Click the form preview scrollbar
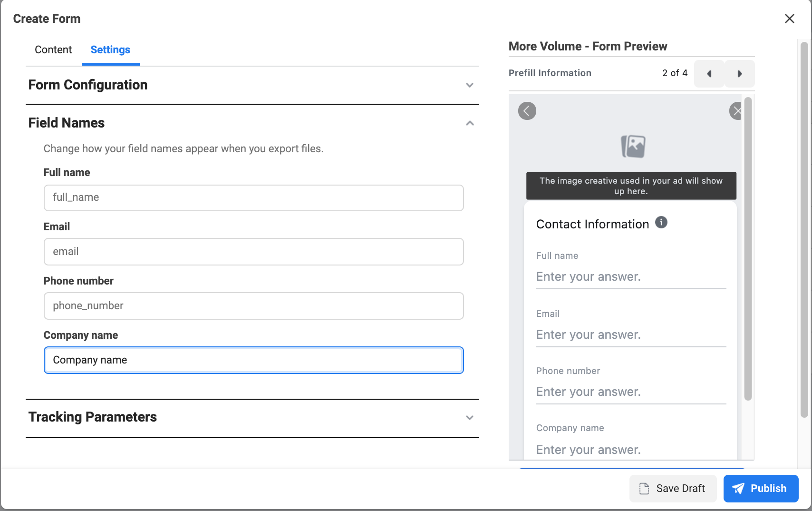Screen dimensions: 812x511 [x=748, y=247]
